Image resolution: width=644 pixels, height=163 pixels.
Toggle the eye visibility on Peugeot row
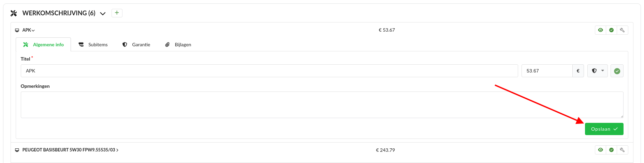pos(600,150)
